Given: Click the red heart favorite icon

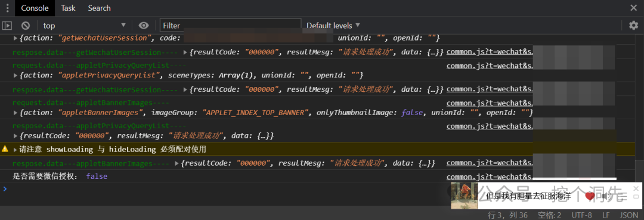Looking at the screenshot, I should [590, 196].
